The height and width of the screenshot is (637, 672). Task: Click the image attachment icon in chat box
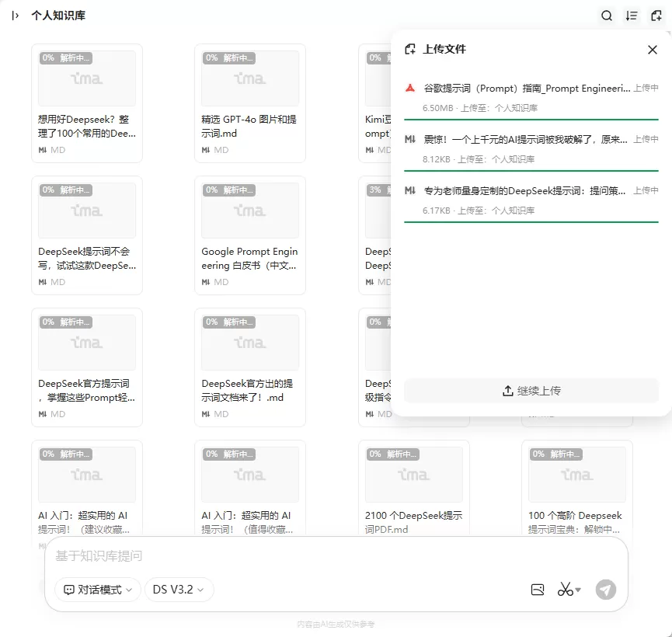tap(538, 590)
